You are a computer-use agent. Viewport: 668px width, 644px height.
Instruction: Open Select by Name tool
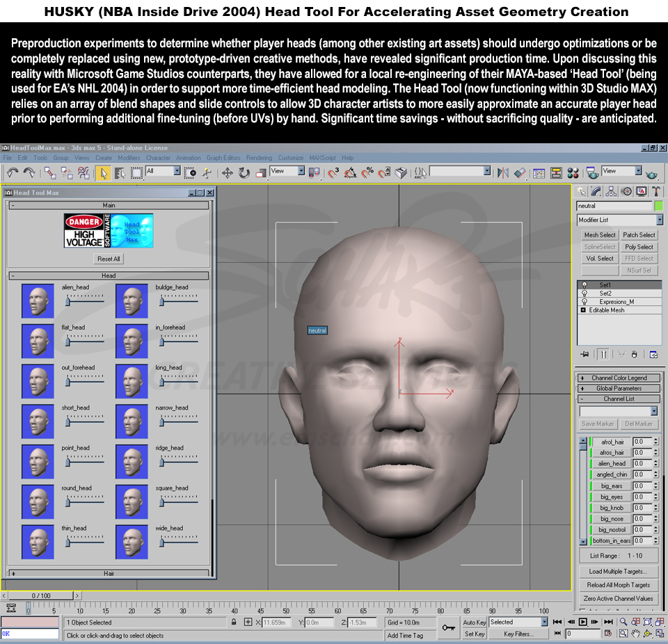click(120, 173)
